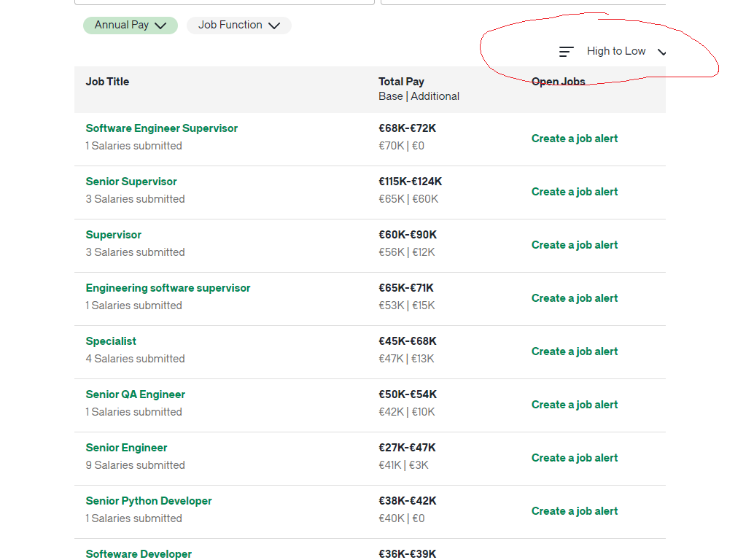Image resolution: width=754 pixels, height=560 pixels.
Task: Open the Job Function filter dropdown
Action: tap(239, 26)
